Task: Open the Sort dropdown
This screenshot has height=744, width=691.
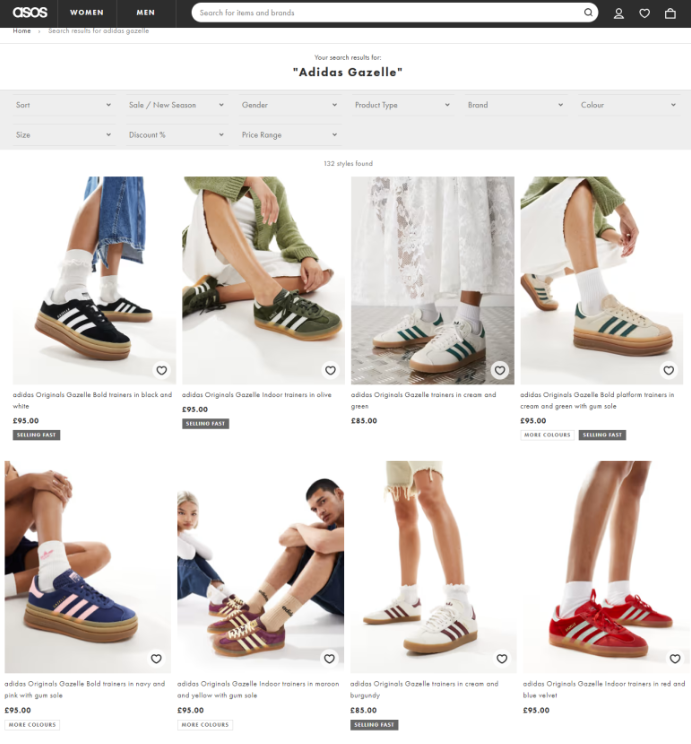Action: click(64, 105)
